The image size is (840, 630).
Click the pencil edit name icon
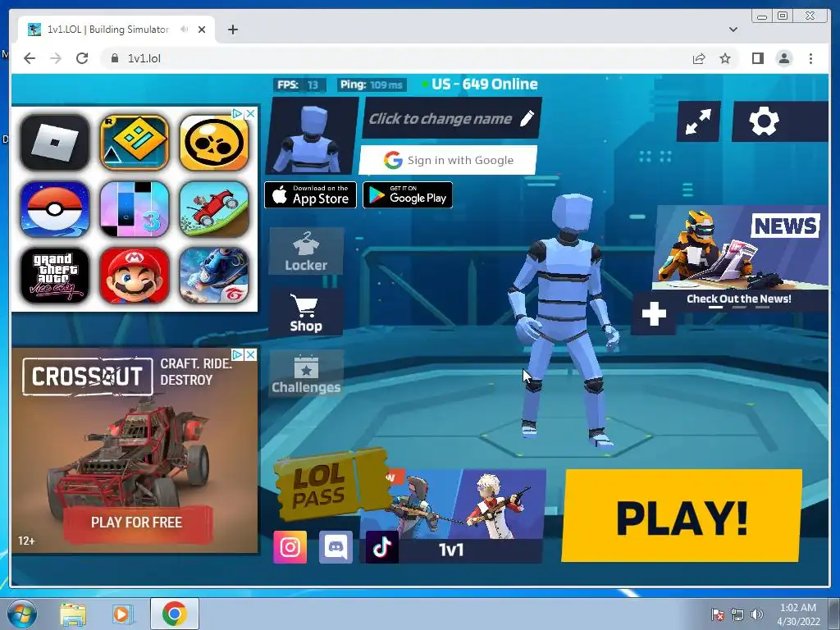click(527, 118)
